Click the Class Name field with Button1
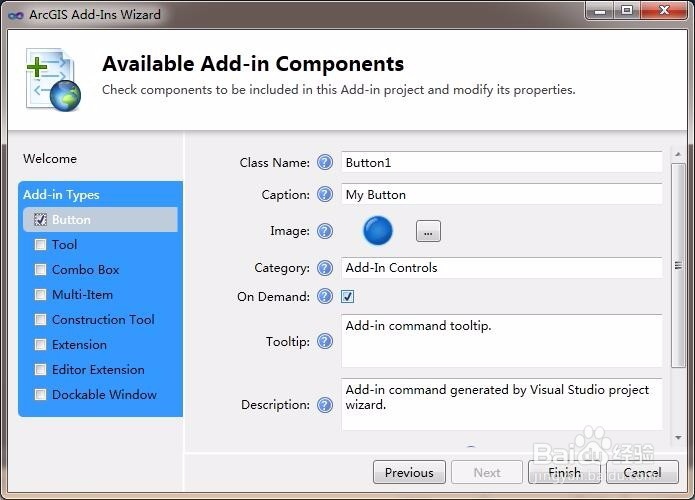695x500 pixels. point(502,162)
